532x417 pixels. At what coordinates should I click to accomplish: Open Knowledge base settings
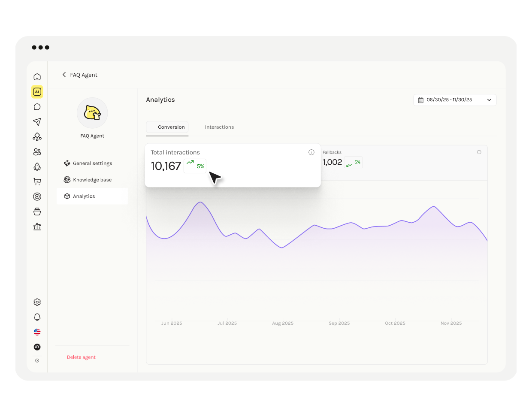(x=92, y=180)
